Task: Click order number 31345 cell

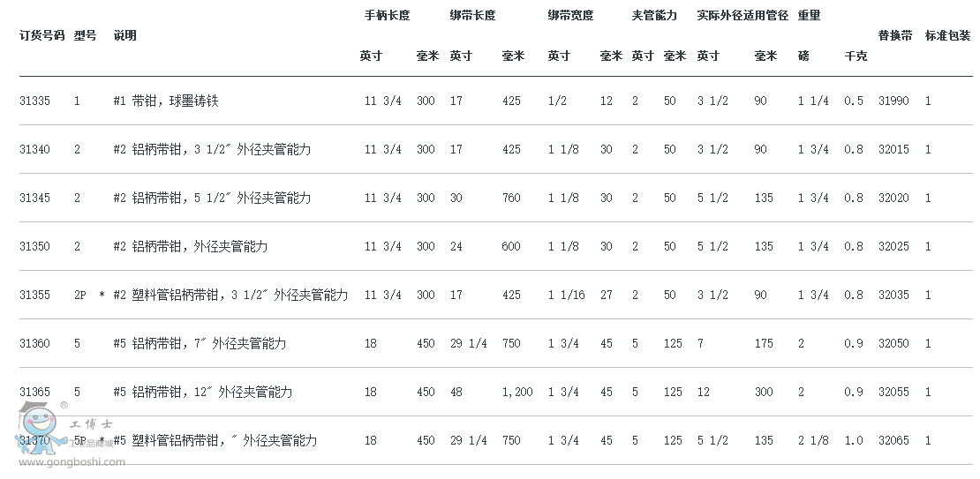Action: [x=34, y=198]
